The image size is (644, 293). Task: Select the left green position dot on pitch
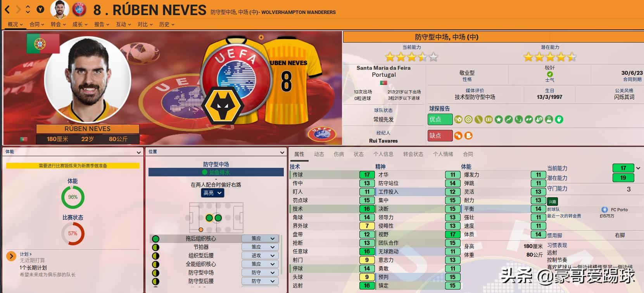pos(209,218)
